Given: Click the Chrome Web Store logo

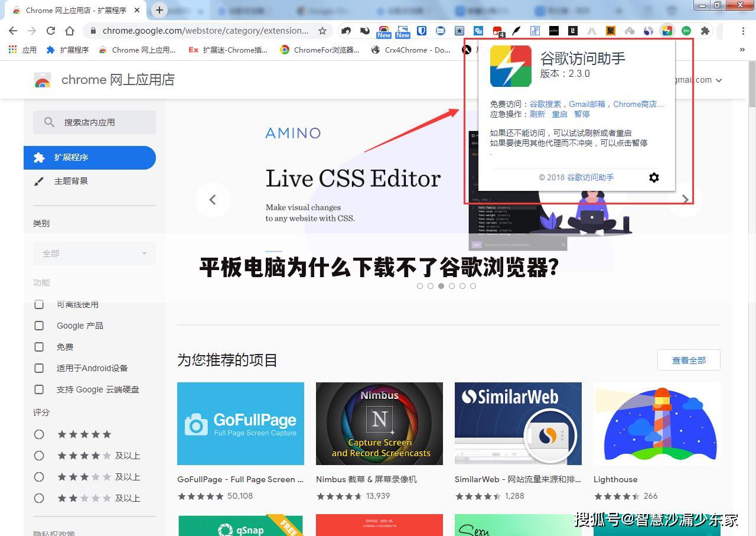Looking at the screenshot, I should pos(43,80).
